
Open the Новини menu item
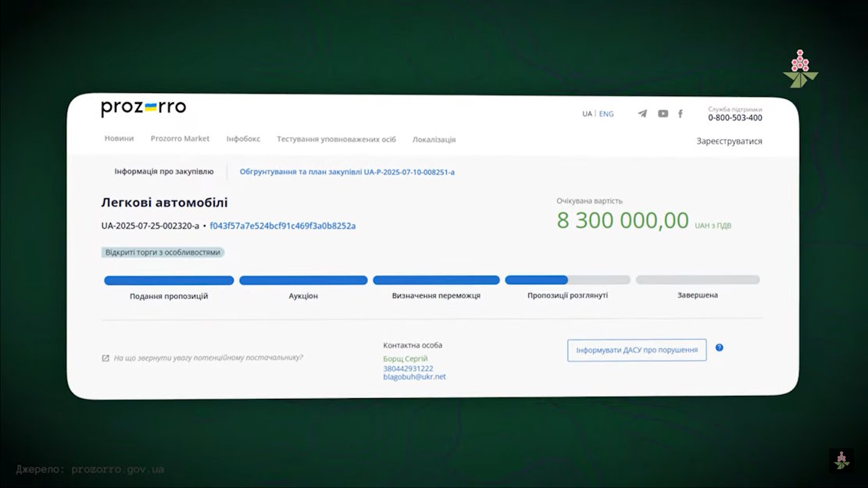pyautogui.click(x=119, y=139)
